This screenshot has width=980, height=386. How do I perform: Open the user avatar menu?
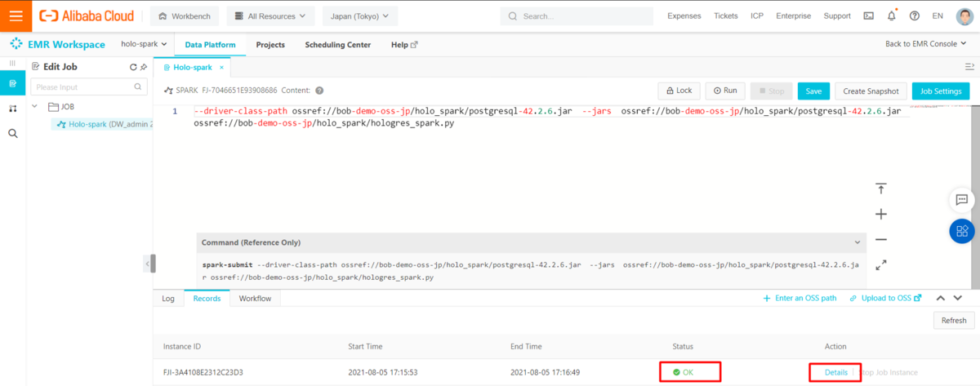point(964,16)
